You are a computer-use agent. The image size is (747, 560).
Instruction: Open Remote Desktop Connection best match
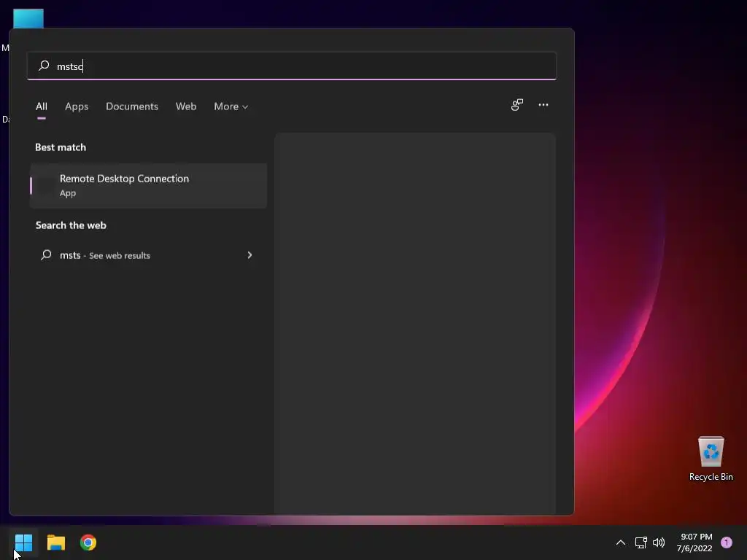coord(148,186)
